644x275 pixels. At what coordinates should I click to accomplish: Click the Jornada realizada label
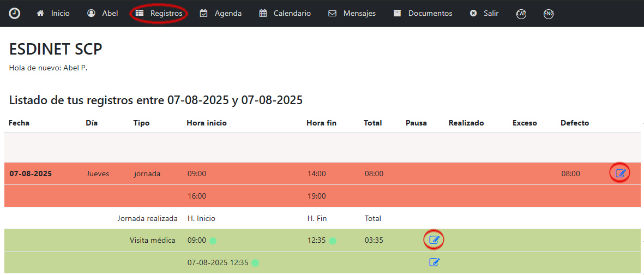coord(147,218)
